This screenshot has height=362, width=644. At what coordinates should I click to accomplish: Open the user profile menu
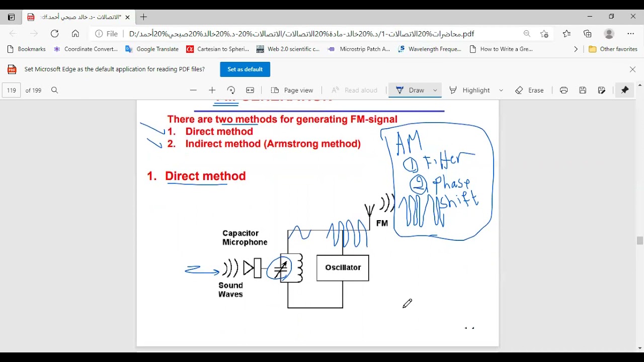[609, 34]
